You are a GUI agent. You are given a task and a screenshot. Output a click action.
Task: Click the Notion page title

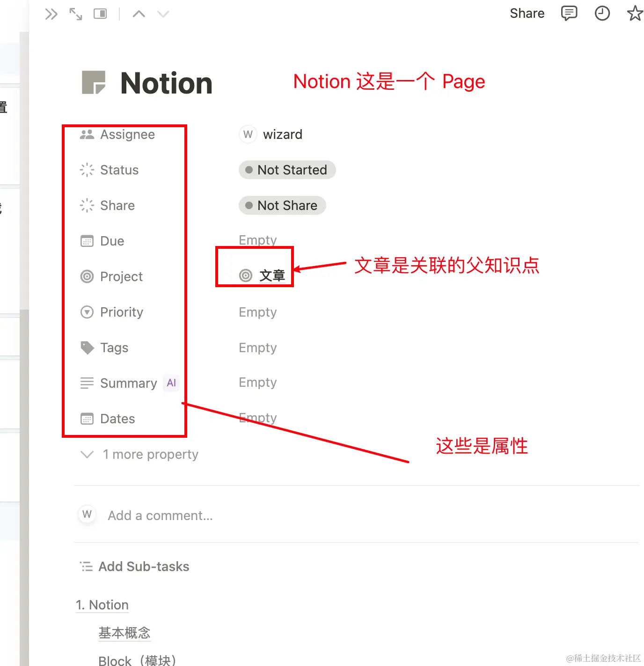166,83
